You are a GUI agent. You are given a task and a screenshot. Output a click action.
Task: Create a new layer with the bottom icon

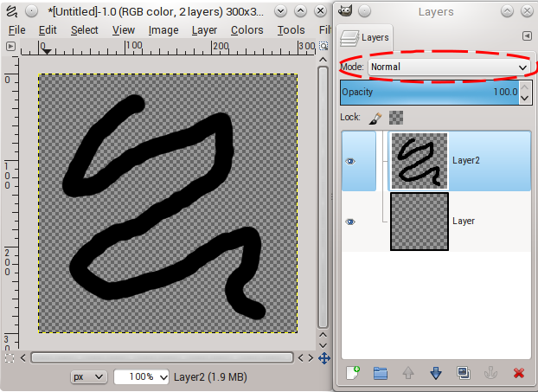[x=353, y=372]
